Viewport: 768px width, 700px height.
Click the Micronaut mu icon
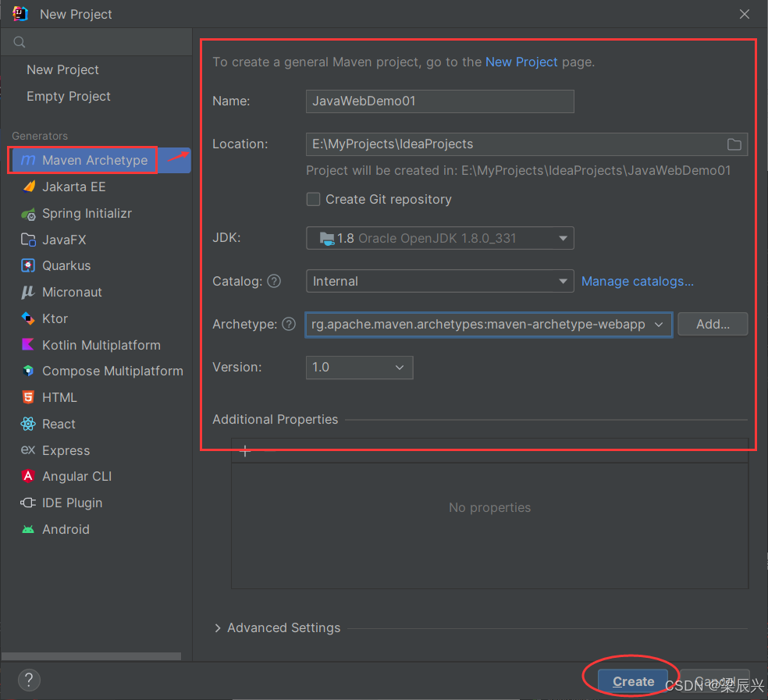28,293
